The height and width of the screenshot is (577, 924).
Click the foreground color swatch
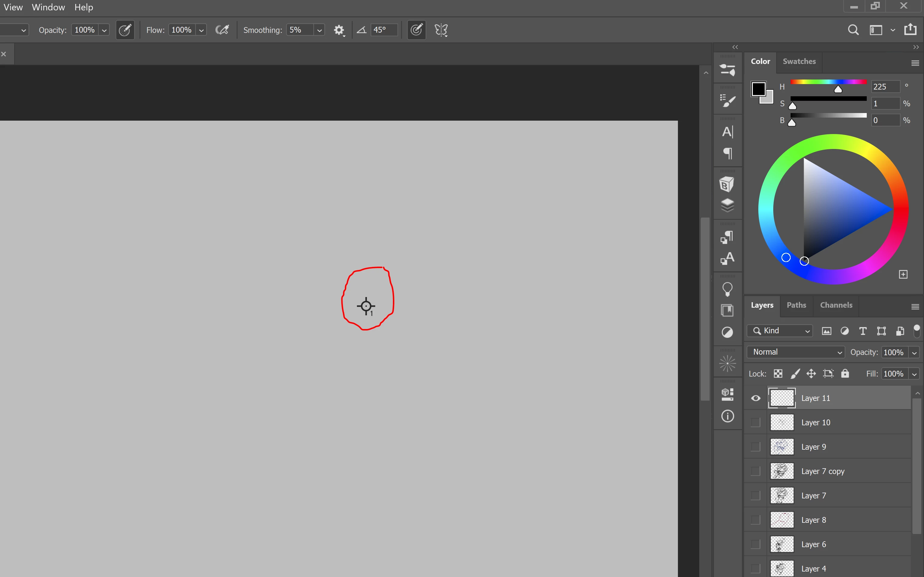[758, 89]
